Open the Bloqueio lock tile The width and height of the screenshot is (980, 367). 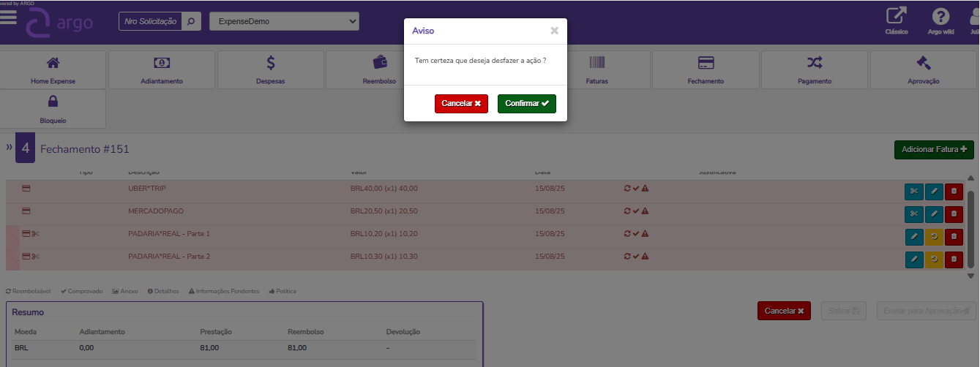pyautogui.click(x=53, y=109)
